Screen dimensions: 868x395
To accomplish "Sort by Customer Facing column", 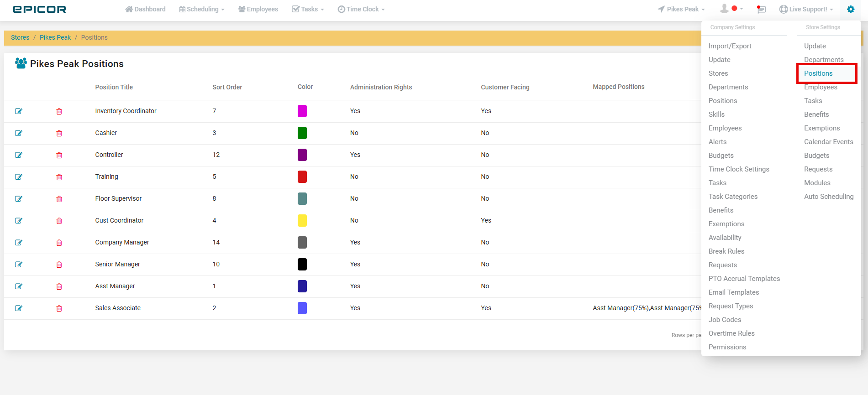I will click(x=505, y=87).
